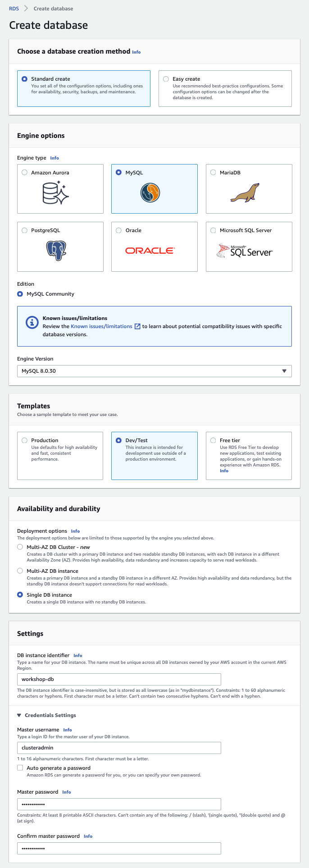This screenshot has height=868, width=309.
Task: Open the Known issues/limitations link
Action: click(x=102, y=326)
